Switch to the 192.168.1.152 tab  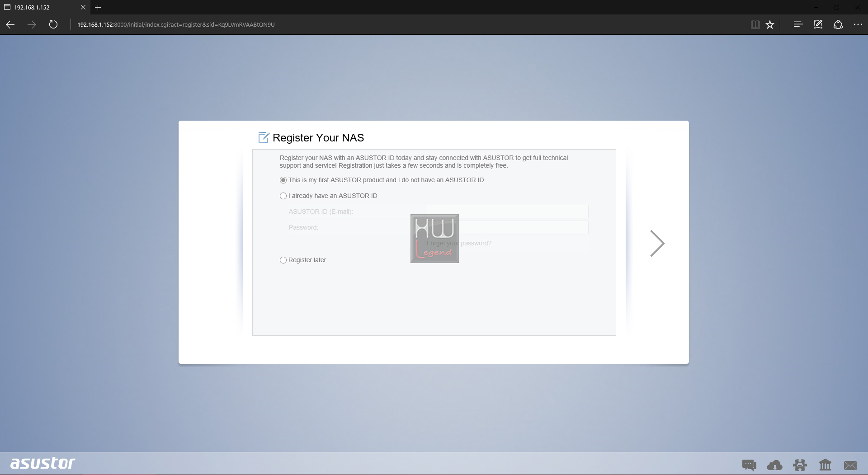click(45, 7)
